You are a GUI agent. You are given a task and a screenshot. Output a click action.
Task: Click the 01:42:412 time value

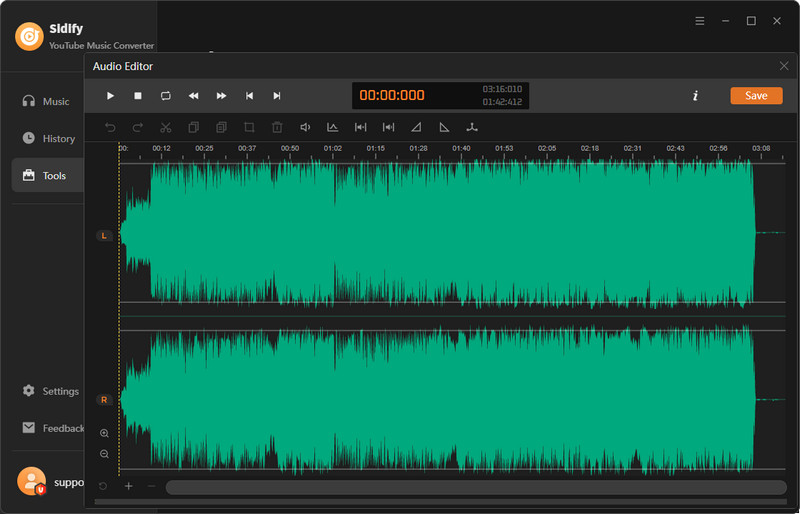pos(502,102)
